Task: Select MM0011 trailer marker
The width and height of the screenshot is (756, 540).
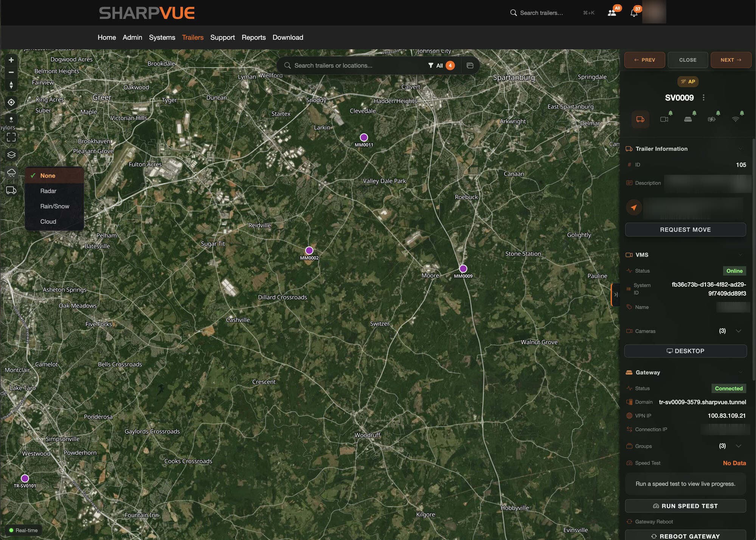Action: (x=364, y=137)
